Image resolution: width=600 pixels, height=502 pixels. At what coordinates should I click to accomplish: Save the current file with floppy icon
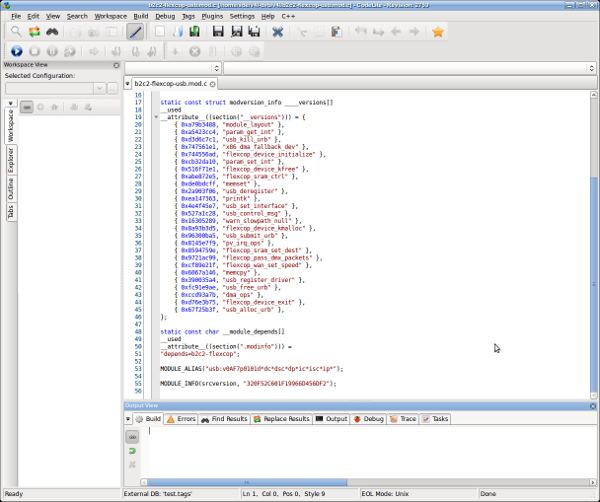218,32
